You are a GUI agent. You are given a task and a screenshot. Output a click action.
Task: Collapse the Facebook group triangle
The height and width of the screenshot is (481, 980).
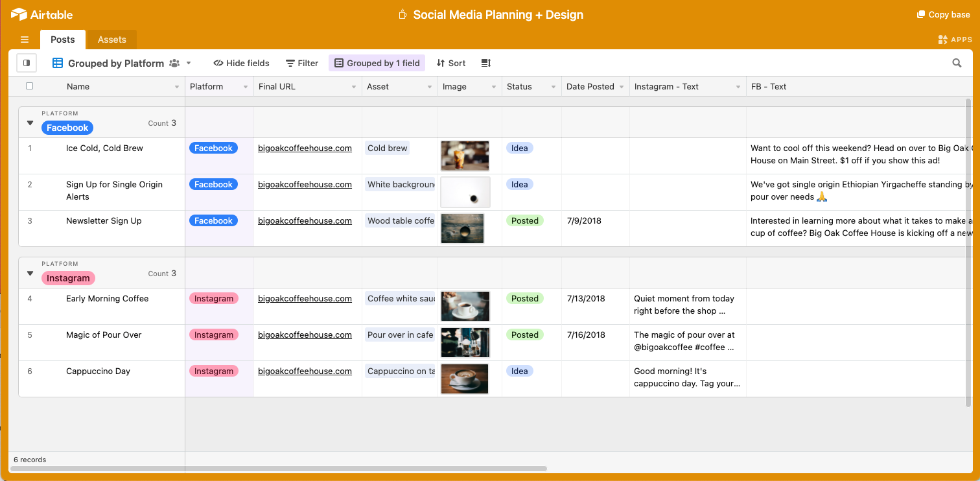point(30,123)
